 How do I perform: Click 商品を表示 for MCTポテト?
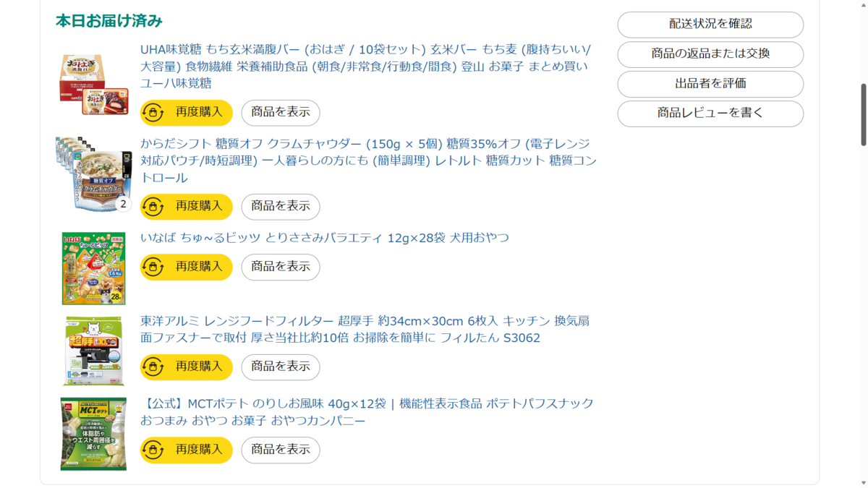pos(281,450)
